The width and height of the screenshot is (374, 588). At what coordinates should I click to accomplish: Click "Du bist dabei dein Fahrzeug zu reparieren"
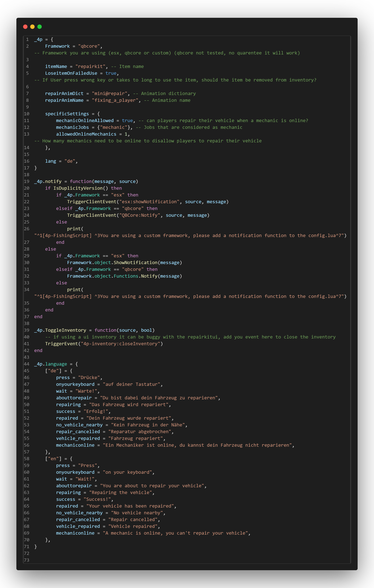(159, 398)
